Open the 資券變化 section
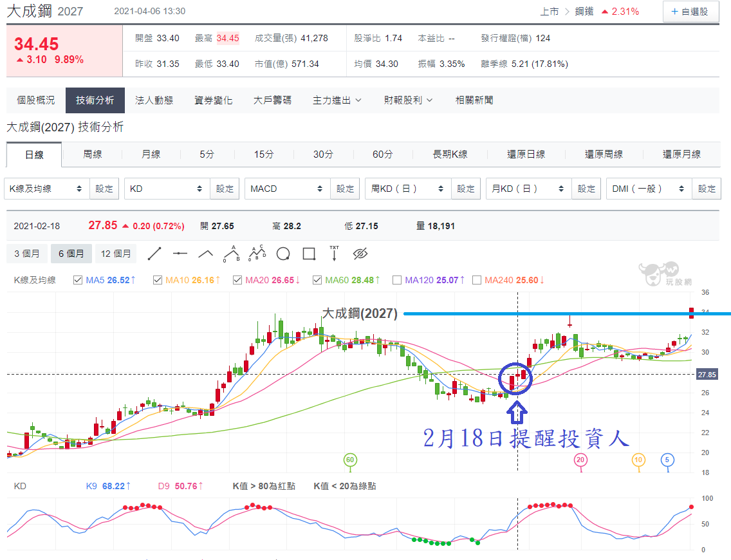The height and width of the screenshot is (560, 731). tap(214, 100)
